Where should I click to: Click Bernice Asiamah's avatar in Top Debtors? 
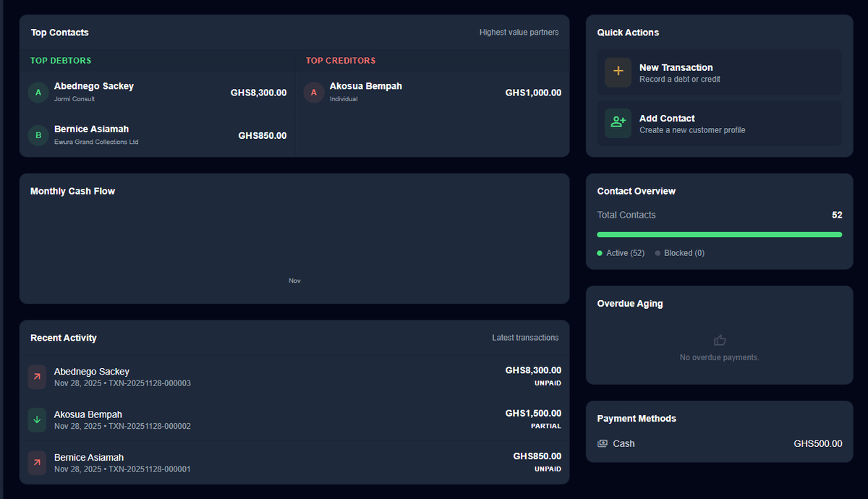coord(38,135)
